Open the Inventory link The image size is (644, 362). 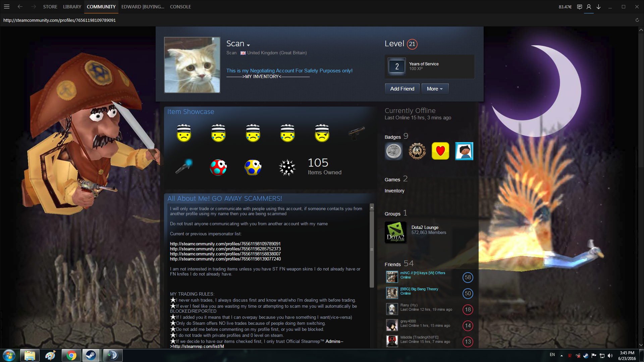tap(394, 191)
